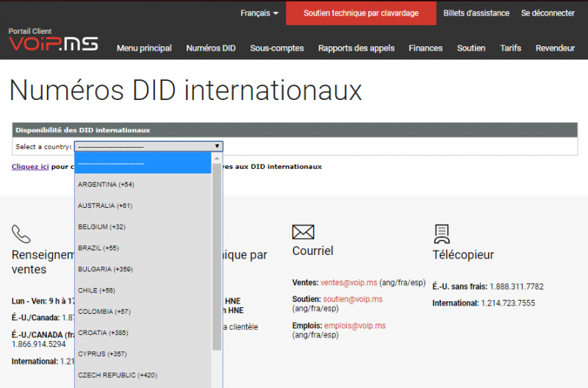Choose BRAZIL (+55) in the dropdown
The width and height of the screenshot is (588, 388).
pyautogui.click(x=143, y=248)
